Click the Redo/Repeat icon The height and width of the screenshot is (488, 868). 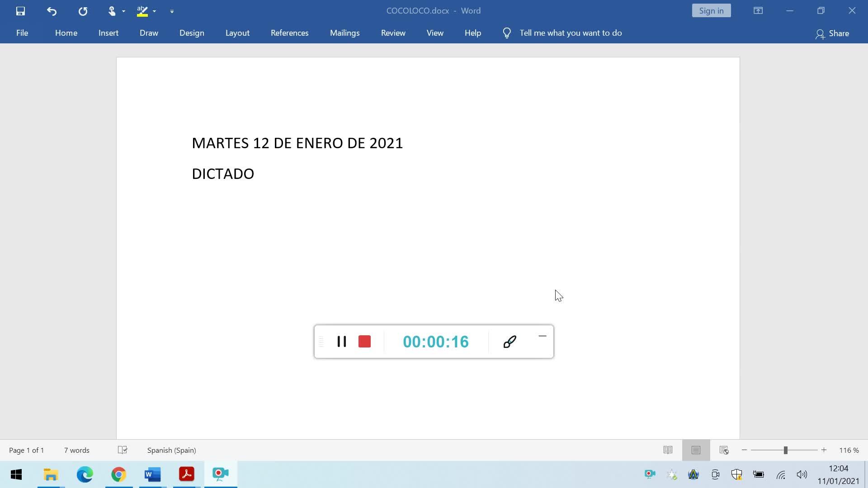[83, 11]
